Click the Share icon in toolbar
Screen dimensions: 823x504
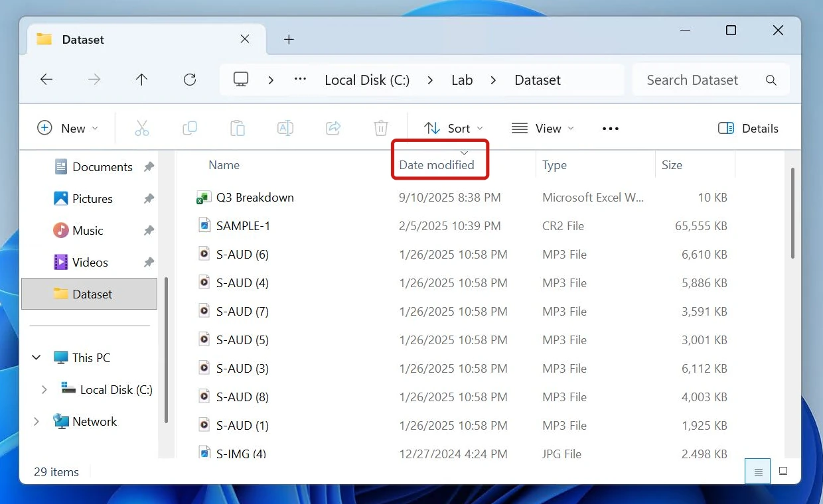(x=333, y=128)
